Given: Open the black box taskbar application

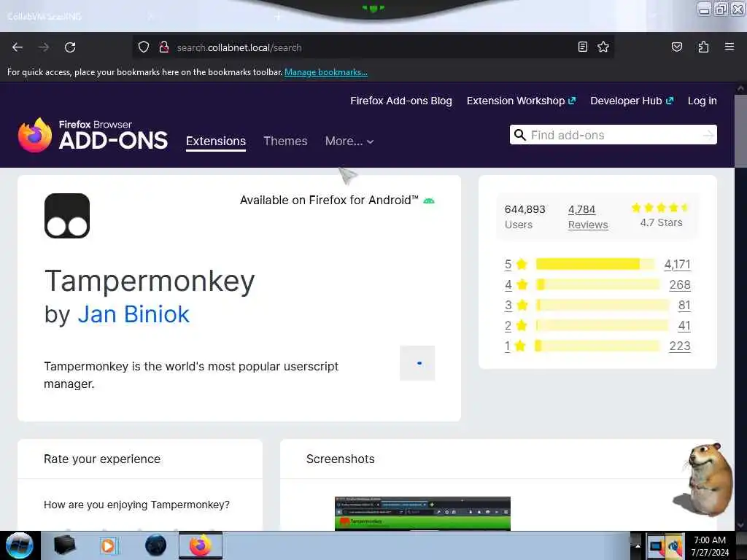Looking at the screenshot, I should click(65, 545).
